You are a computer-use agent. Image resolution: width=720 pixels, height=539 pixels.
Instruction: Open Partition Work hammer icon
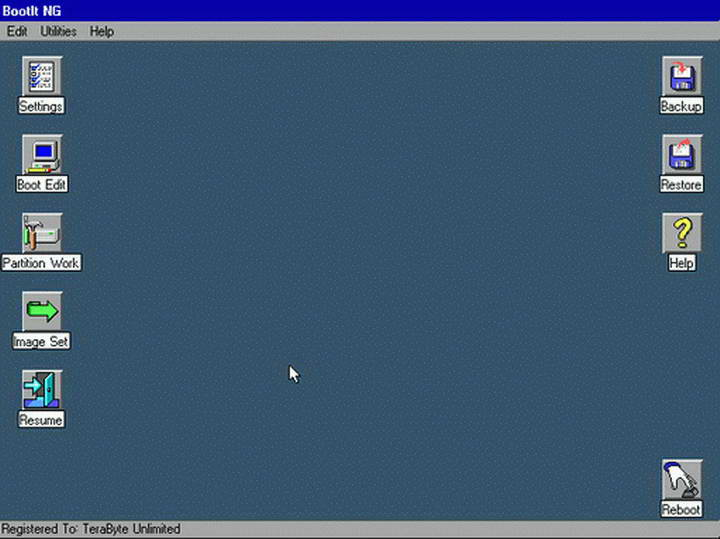[x=42, y=233]
